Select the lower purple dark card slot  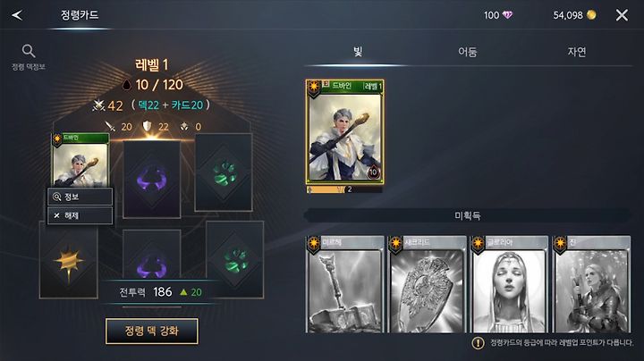click(151, 255)
